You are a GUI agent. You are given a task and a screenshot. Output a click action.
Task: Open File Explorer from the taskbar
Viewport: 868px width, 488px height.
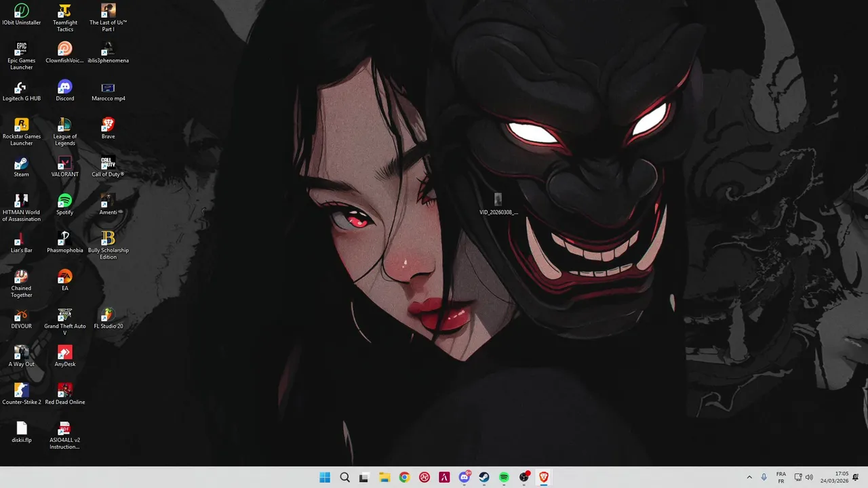click(384, 477)
